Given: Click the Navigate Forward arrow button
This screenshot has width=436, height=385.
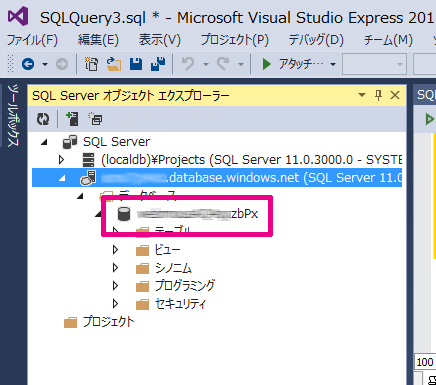Looking at the screenshot, I should pyautogui.click(x=62, y=64).
